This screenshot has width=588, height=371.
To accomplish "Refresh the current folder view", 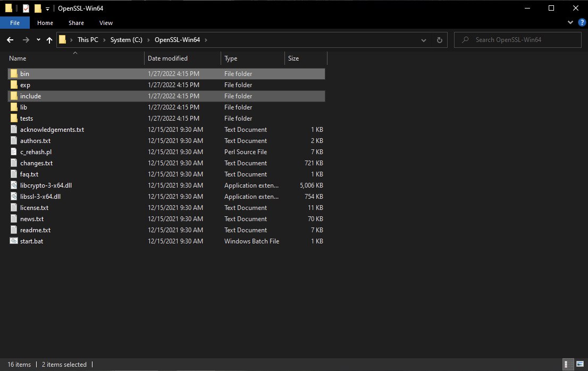I will pos(440,40).
